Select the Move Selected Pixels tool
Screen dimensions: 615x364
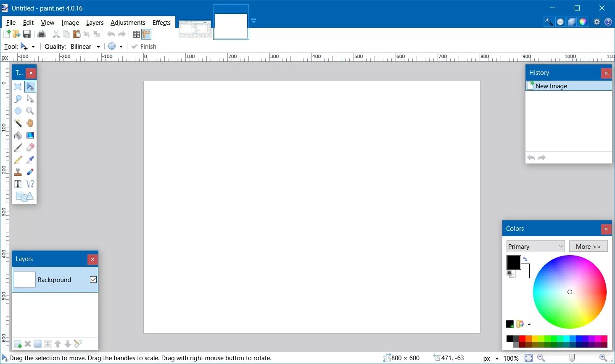coord(30,87)
